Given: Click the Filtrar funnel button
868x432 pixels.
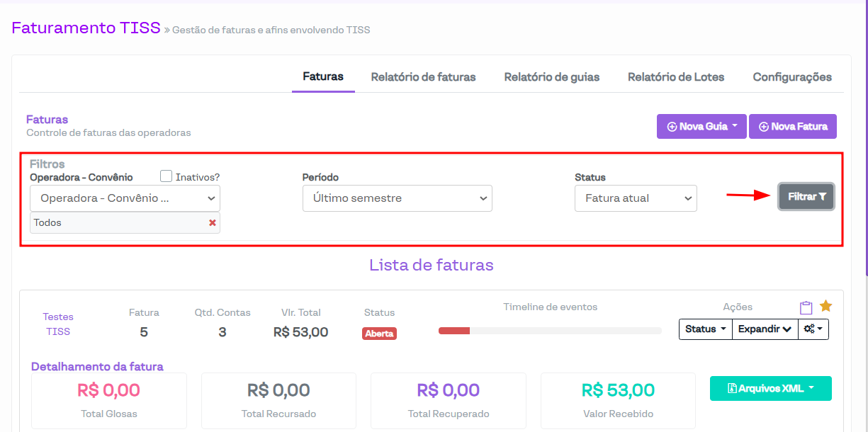Looking at the screenshot, I should pyautogui.click(x=806, y=197).
